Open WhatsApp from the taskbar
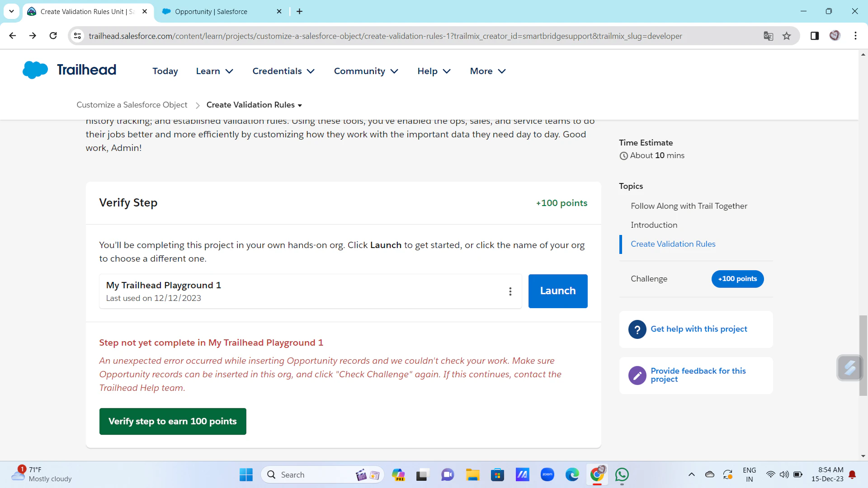 [x=622, y=474]
